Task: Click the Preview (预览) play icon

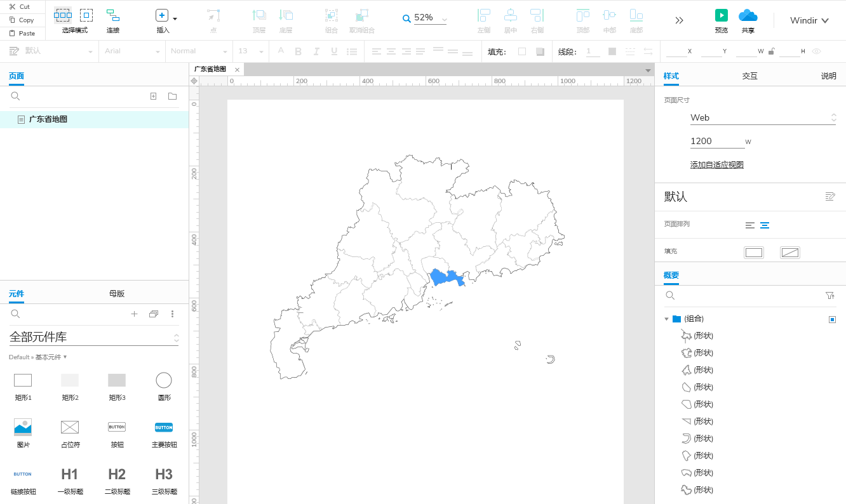Action: [721, 15]
